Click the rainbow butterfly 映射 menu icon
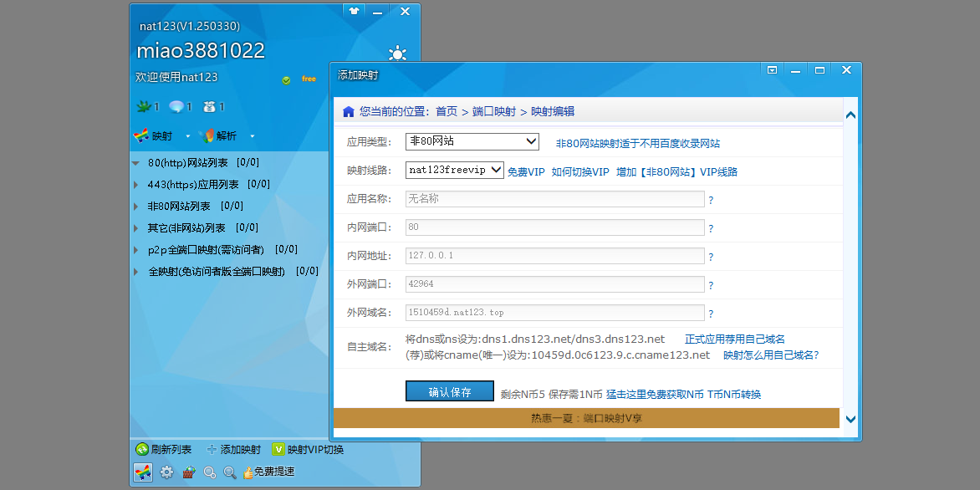The height and width of the screenshot is (490, 980). point(141,135)
